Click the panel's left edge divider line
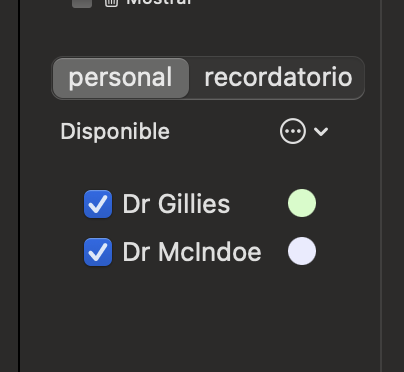The image size is (404, 372). [19, 186]
